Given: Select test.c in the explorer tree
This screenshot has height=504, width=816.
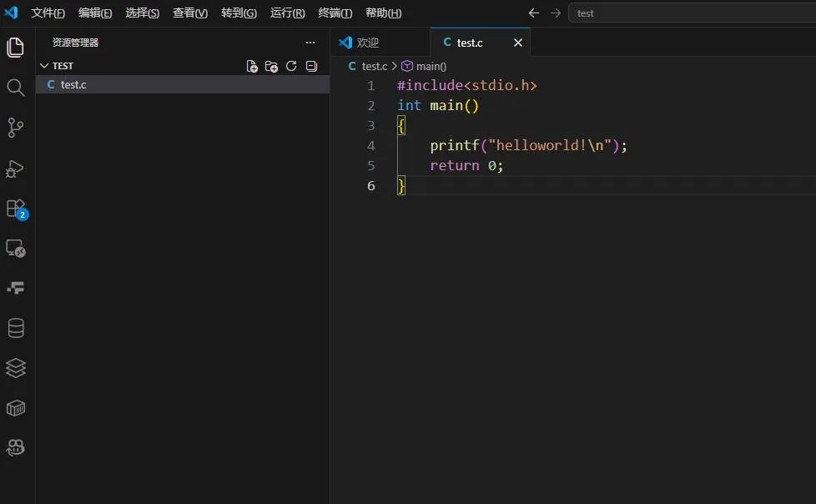Looking at the screenshot, I should pyautogui.click(x=182, y=84).
